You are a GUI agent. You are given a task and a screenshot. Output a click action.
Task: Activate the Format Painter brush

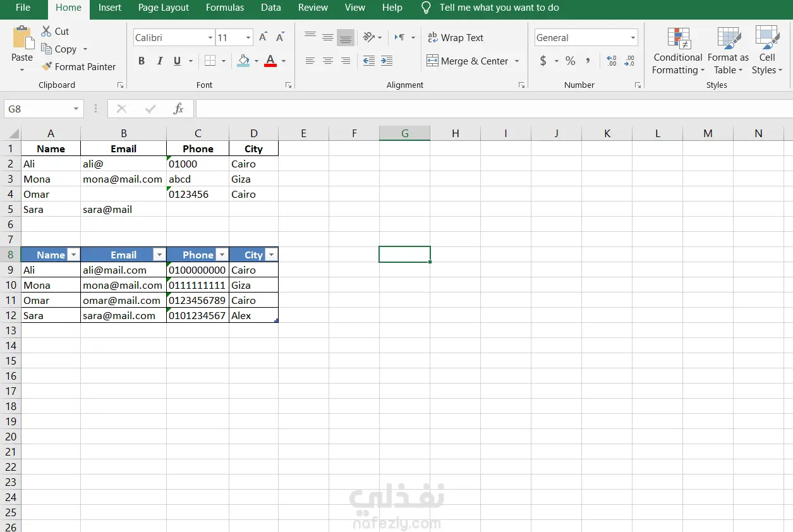pos(46,66)
